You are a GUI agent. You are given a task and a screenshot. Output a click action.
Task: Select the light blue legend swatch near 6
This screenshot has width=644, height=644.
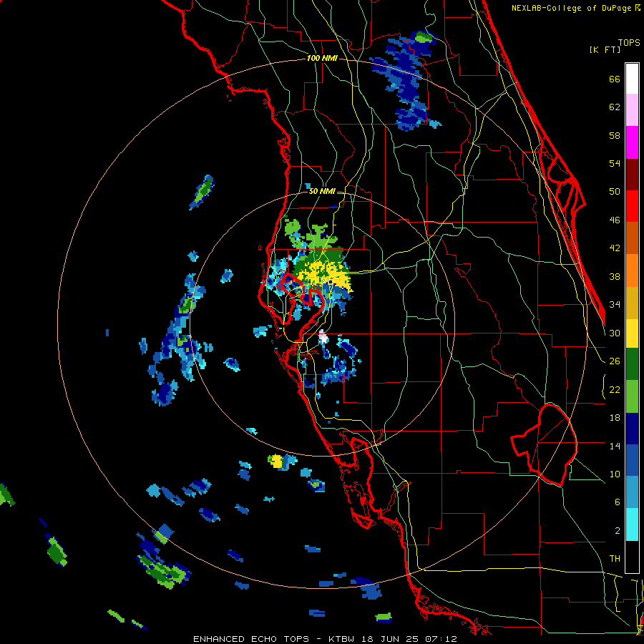(632, 492)
